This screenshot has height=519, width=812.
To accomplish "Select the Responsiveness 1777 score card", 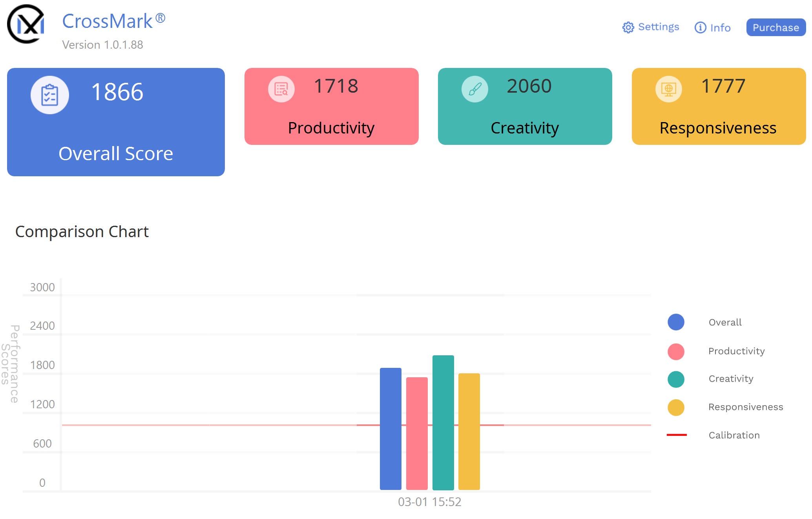I will (x=719, y=106).
